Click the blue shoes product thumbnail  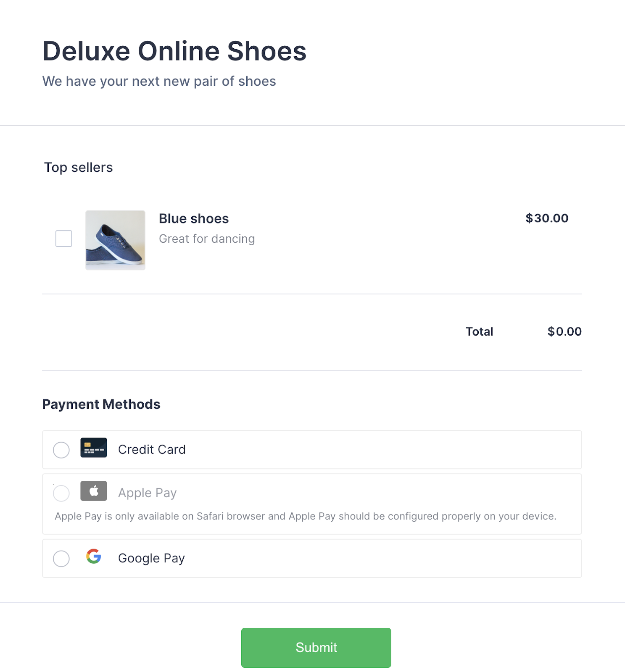(x=116, y=240)
